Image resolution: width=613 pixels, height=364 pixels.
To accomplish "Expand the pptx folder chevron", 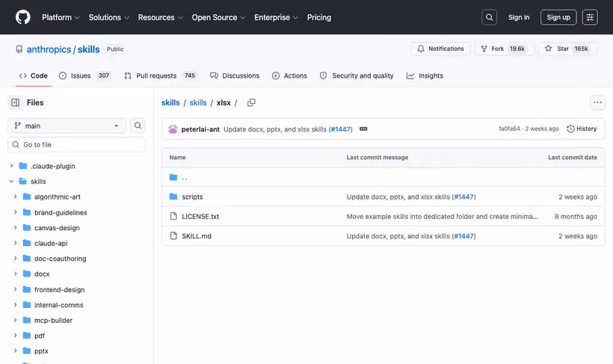I will pos(15,351).
